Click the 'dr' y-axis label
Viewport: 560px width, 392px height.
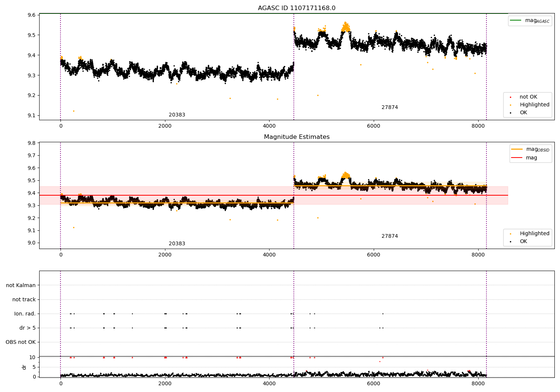pos(24,367)
